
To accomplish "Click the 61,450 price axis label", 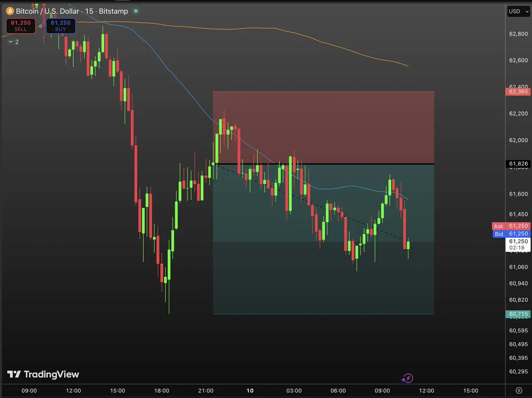I will click(518, 214).
